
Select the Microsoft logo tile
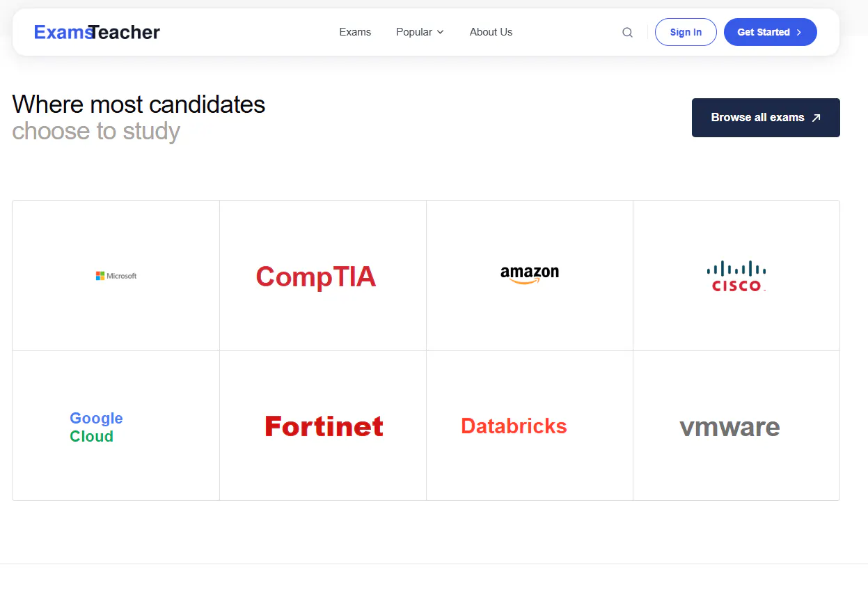116,276
